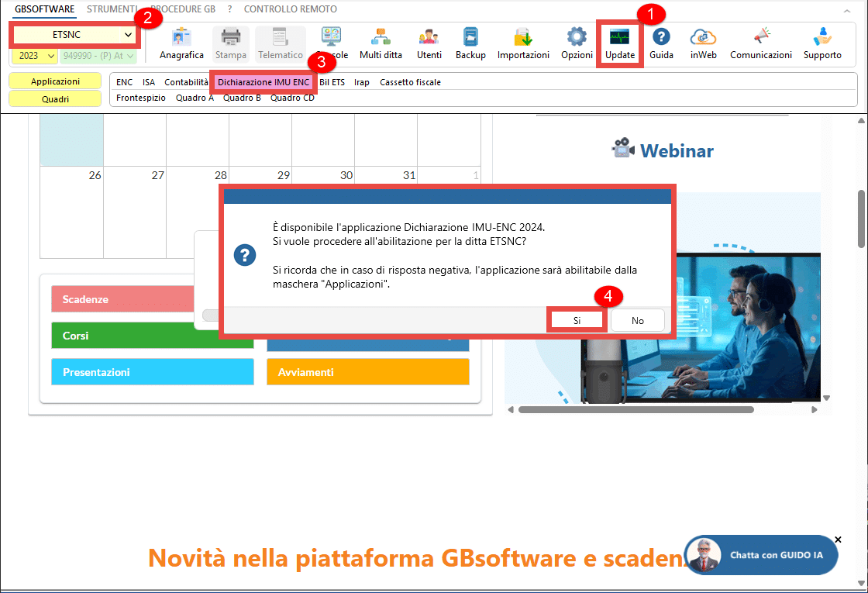868x593 pixels.
Task: Click the Webinar horizontal scrollbar
Action: 635,410
